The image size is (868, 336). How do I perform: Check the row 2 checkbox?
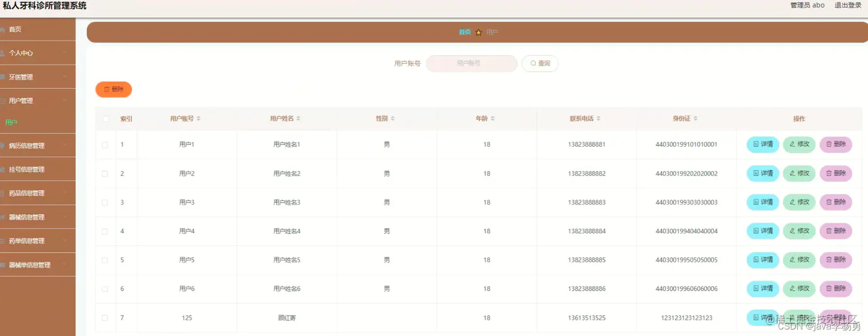point(105,174)
